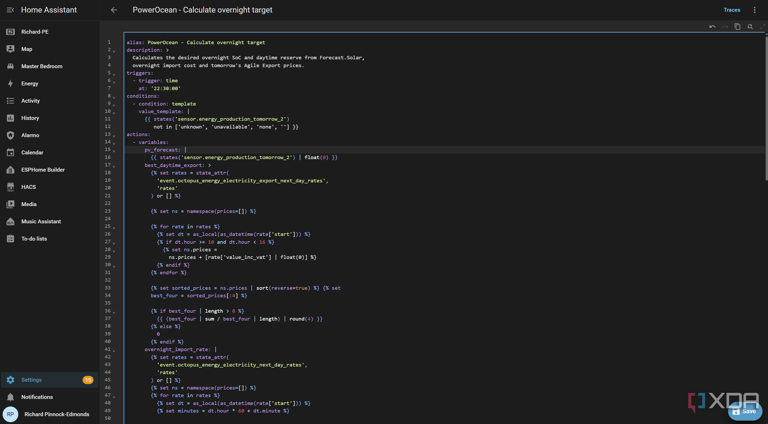Open the HACS store icon
This screenshot has height=424, width=768.
[10, 187]
